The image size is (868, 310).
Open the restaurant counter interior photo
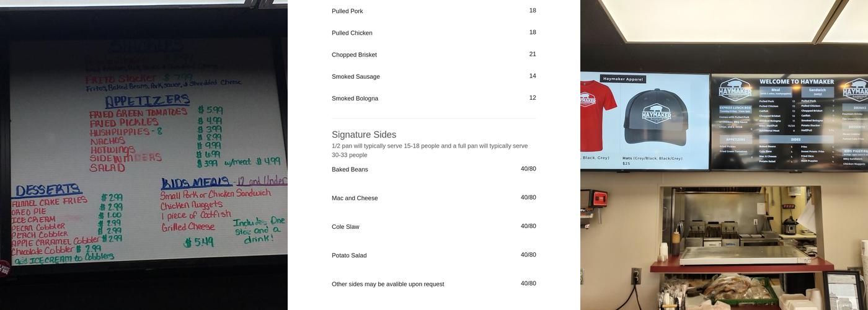(724, 155)
